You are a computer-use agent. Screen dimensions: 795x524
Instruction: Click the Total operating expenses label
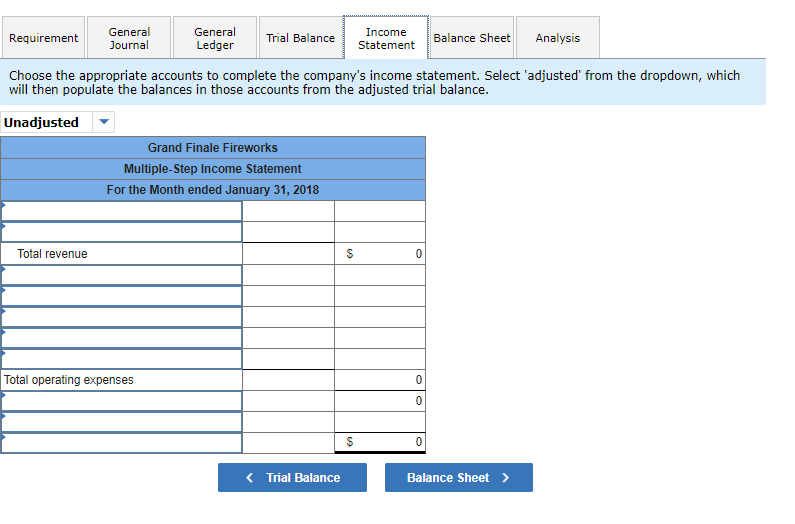pos(68,380)
